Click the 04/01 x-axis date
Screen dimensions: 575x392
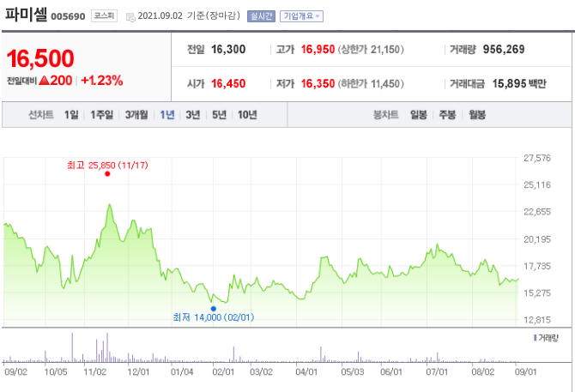tap(306, 372)
